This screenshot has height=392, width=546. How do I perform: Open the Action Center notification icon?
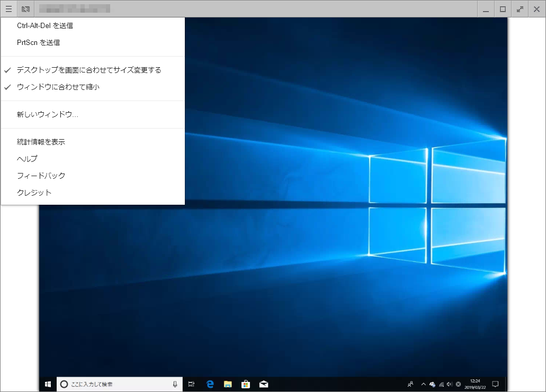495,384
